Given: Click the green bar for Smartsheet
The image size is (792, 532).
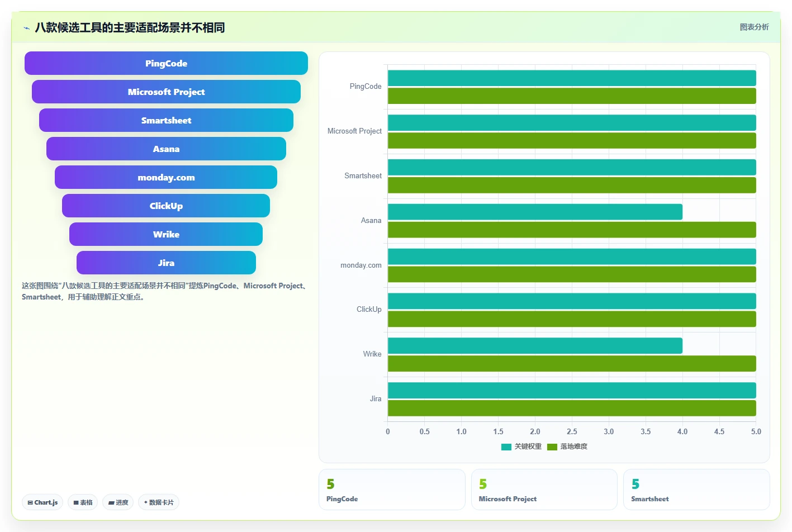Looking at the screenshot, I should click(572, 185).
